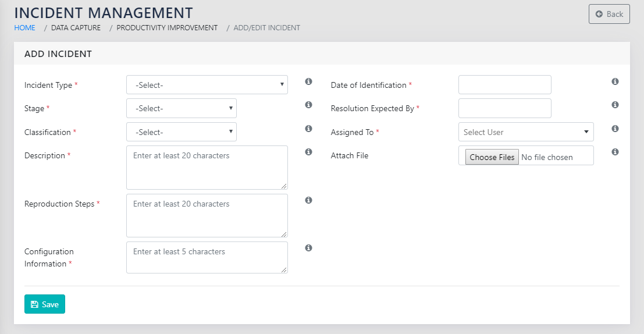Click the info icon for Resolution Expected By
The height and width of the screenshot is (334, 644).
pyautogui.click(x=615, y=105)
